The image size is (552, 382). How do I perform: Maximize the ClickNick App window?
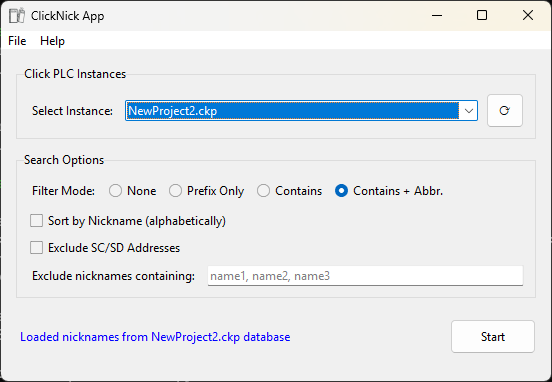(x=482, y=15)
